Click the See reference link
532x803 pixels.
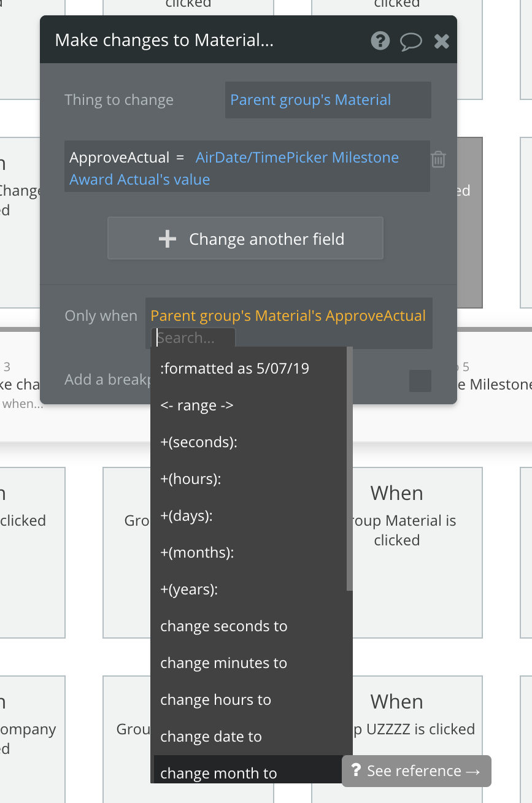click(x=417, y=770)
